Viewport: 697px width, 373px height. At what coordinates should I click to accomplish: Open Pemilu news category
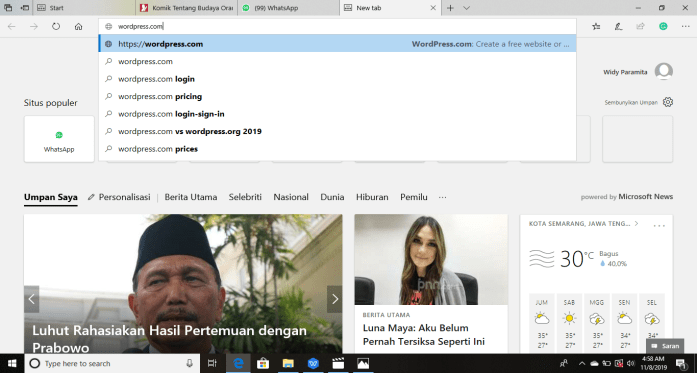tap(413, 197)
